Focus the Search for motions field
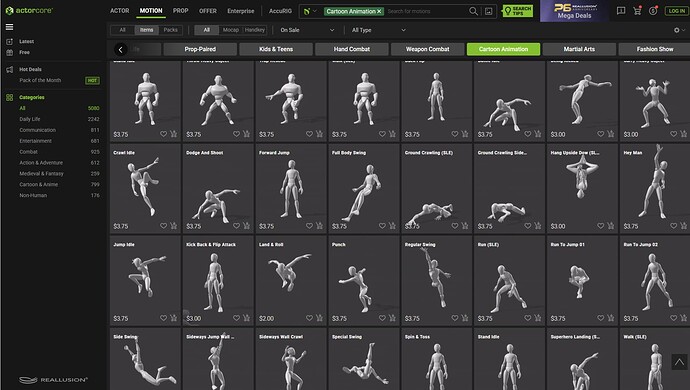Image resolution: width=690 pixels, height=390 pixels. (x=426, y=11)
